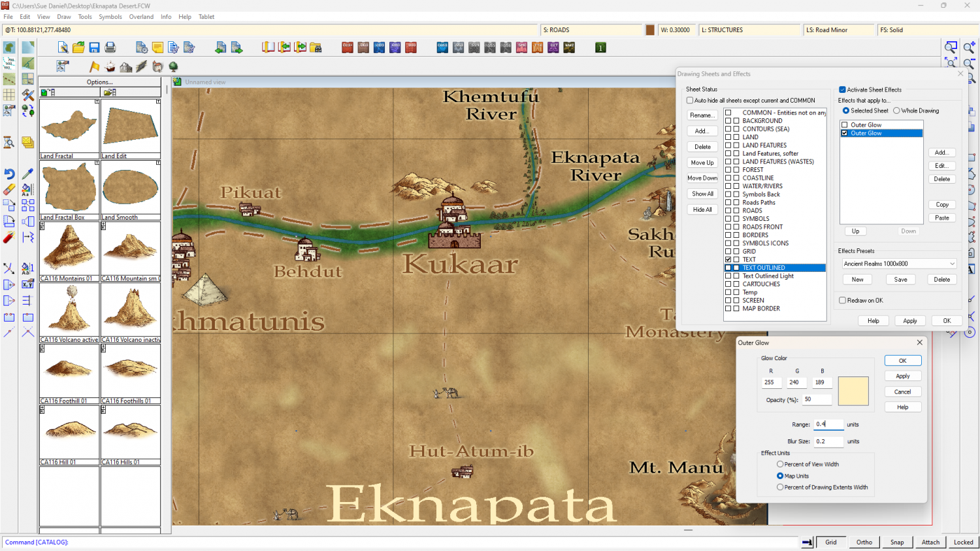Open the LS: Road Minor line style selector
980x551 pixels.
tap(839, 30)
